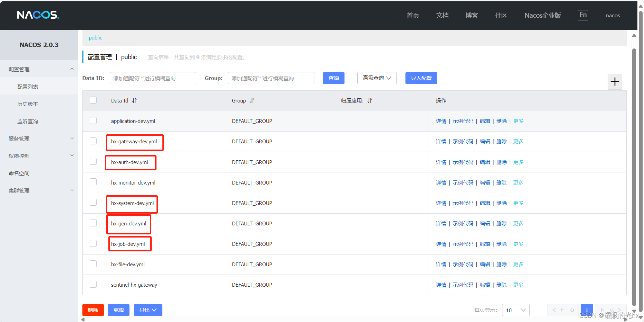Viewport: 644px width, 322px height.
Task: Go to page 1 in pagination
Action: pos(587,310)
